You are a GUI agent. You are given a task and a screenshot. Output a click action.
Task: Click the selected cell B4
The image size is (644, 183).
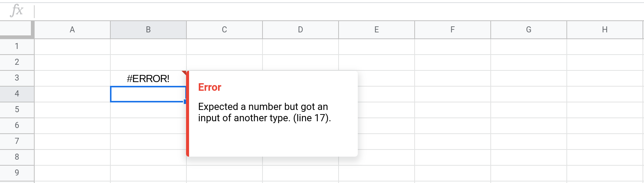tap(148, 94)
